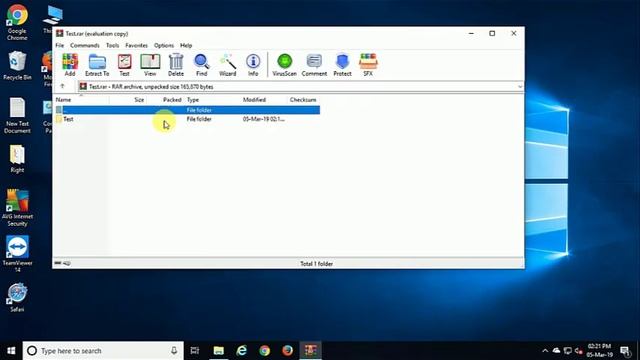Click the status bar drive icon
The image size is (640, 360).
(x=58, y=263)
